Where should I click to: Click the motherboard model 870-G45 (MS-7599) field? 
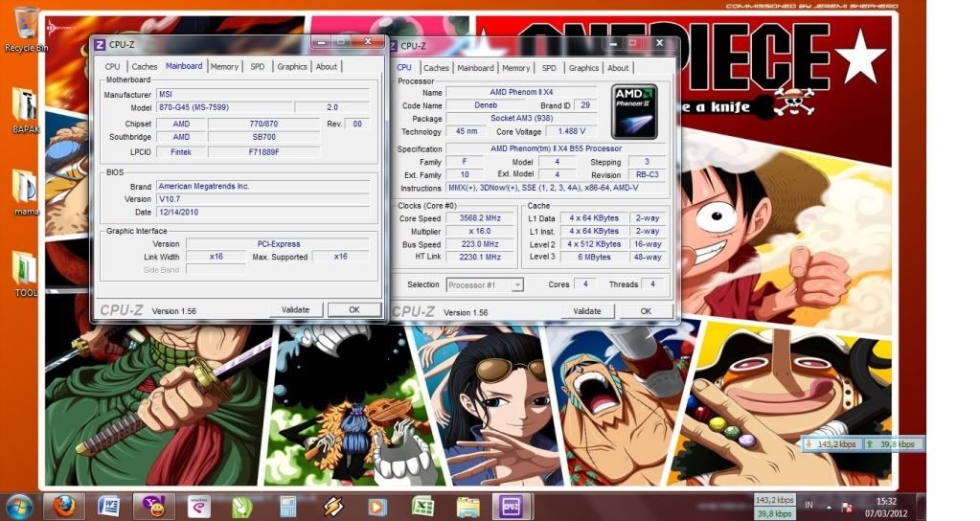click(x=225, y=107)
